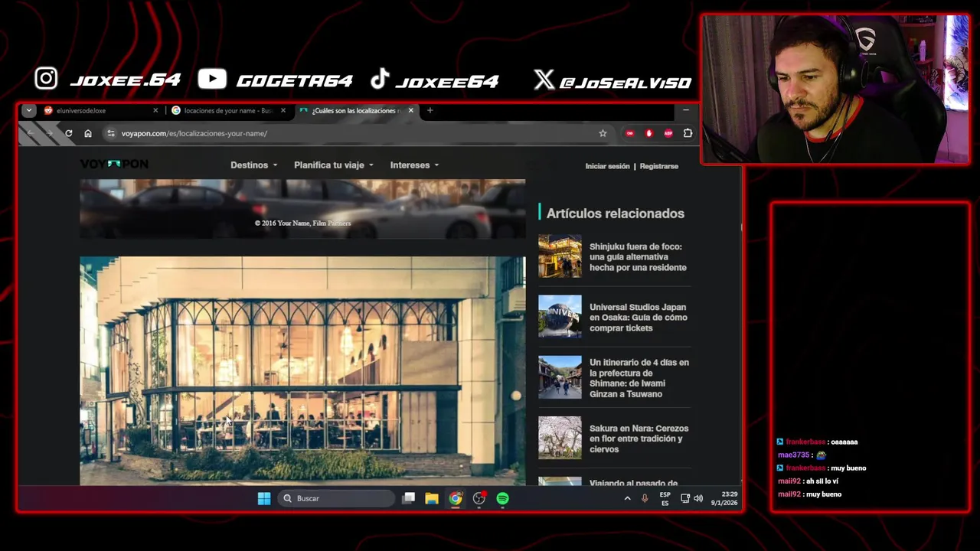The width and height of the screenshot is (980, 551).
Task: Open the Shimane itinerary thumbnail
Action: pyautogui.click(x=560, y=377)
